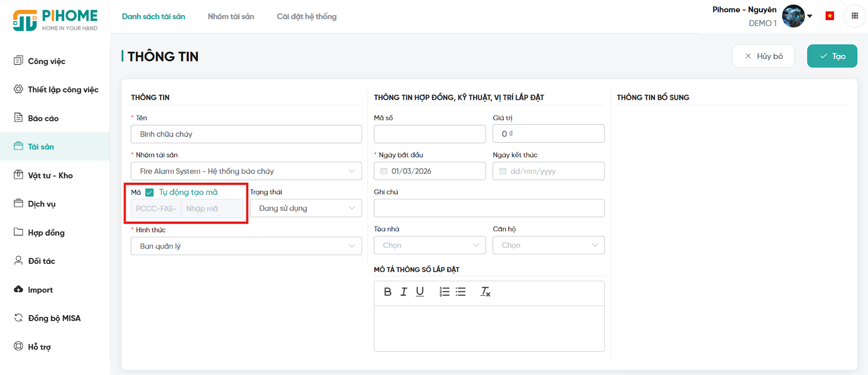
Task: Open the apps grid icon
Action: coord(854,16)
